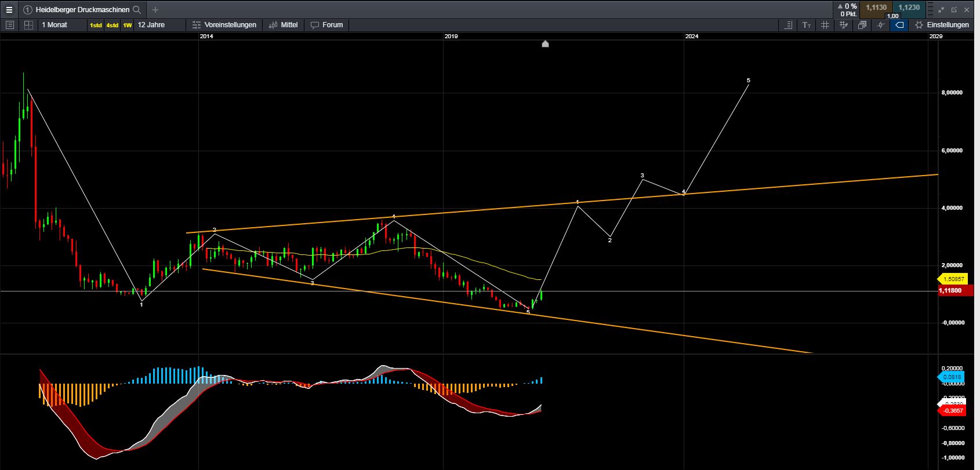The image size is (980, 470).
Task: Open the hamburger main menu
Action: (9, 10)
